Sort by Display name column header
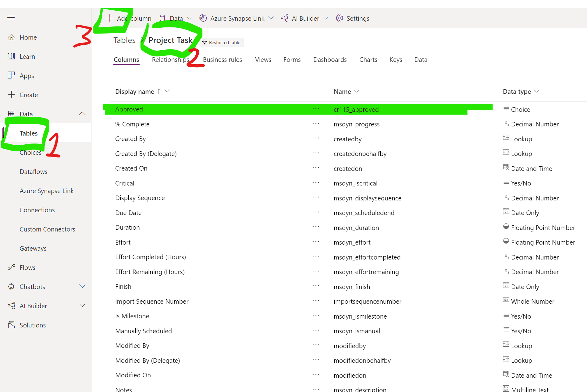Image resolution: width=587 pixels, height=392 pixels. point(135,92)
